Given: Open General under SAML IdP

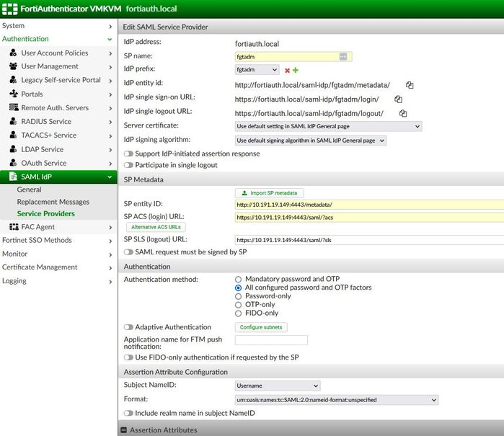Looking at the screenshot, I should (x=30, y=190).
